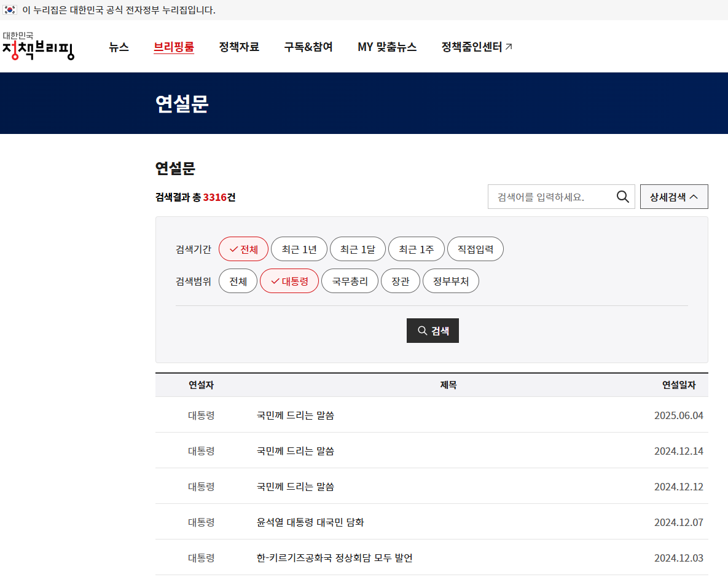The image size is (728, 577).
Task: Click the 연설자 column header
Action: [201, 385]
